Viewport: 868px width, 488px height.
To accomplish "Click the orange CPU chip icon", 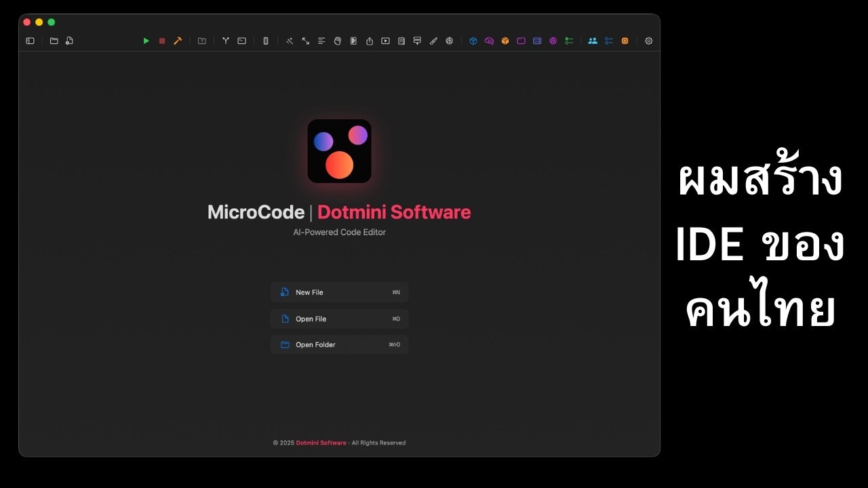I will (625, 41).
